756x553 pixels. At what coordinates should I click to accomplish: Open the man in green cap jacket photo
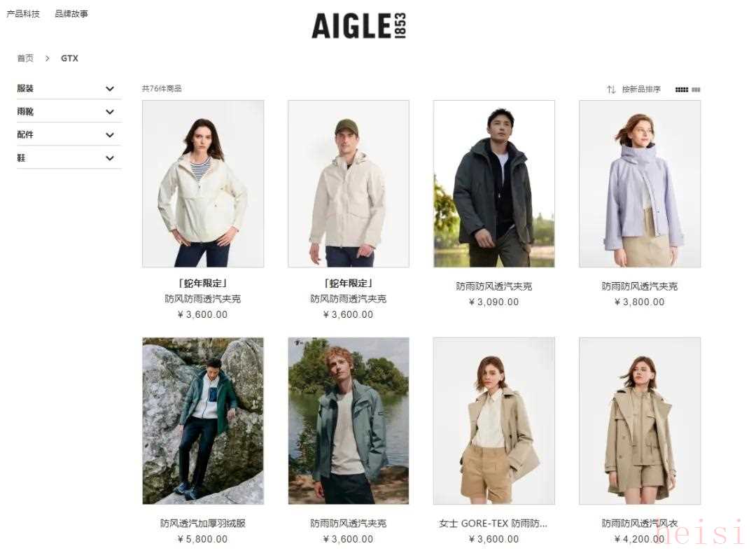pyautogui.click(x=349, y=183)
